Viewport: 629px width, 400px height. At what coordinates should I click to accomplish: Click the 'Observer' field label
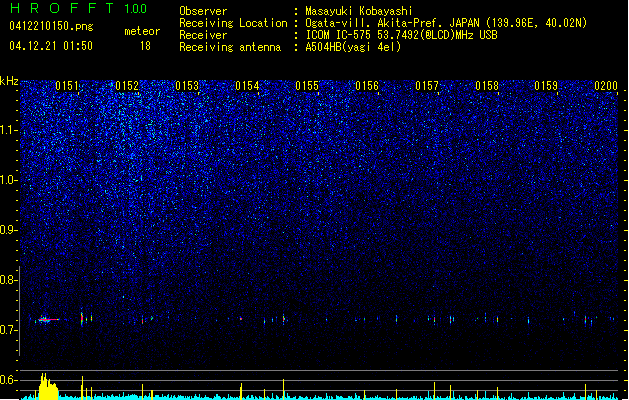point(203,11)
